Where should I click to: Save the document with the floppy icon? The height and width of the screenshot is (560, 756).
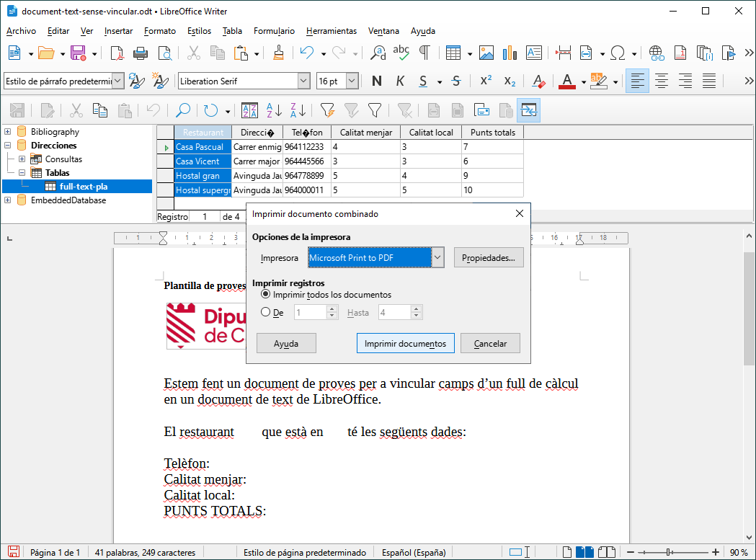point(78,53)
